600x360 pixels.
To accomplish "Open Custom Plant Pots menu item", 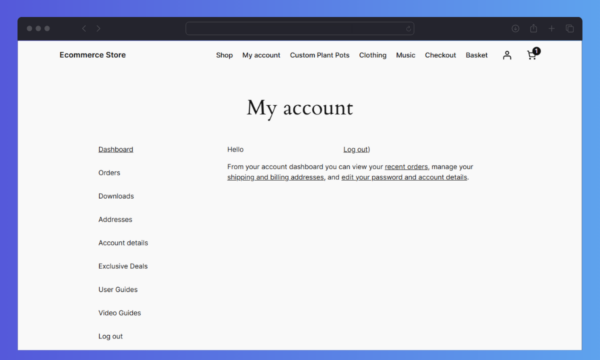I will tap(320, 55).
